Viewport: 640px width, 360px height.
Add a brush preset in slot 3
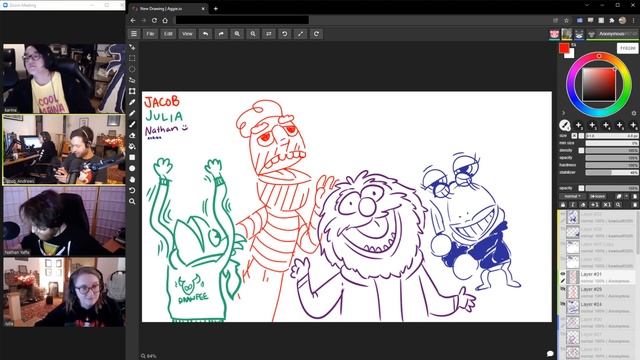click(x=593, y=125)
